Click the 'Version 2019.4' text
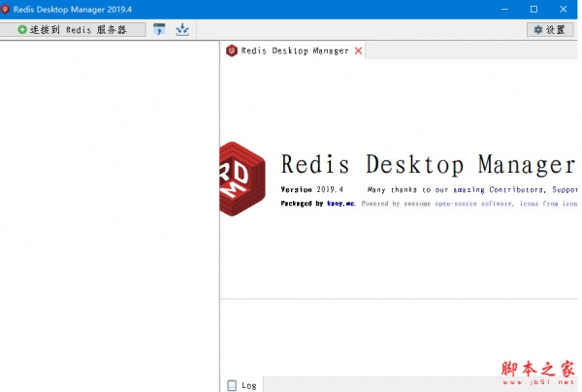The image size is (582, 392). coord(311,189)
